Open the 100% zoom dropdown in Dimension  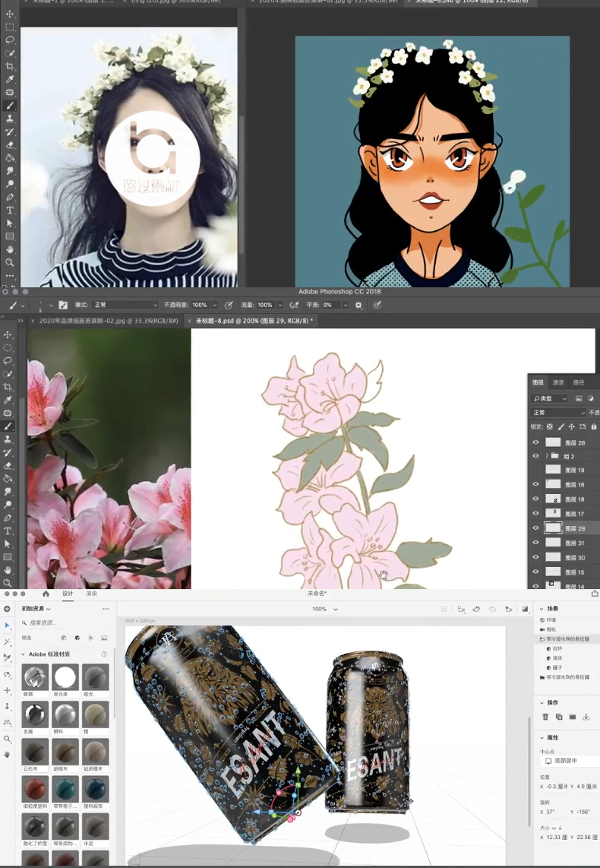pyautogui.click(x=324, y=609)
